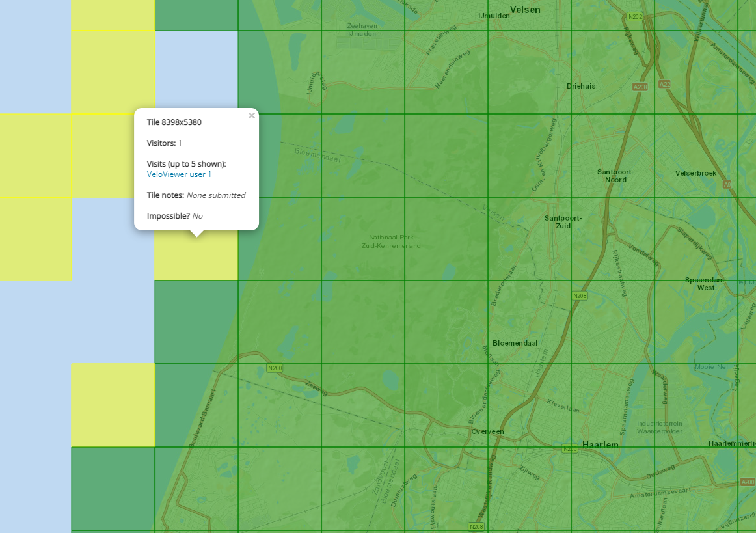The height and width of the screenshot is (533, 756).
Task: Click N200 shield on Zeeweg near coast
Action: 275,368
